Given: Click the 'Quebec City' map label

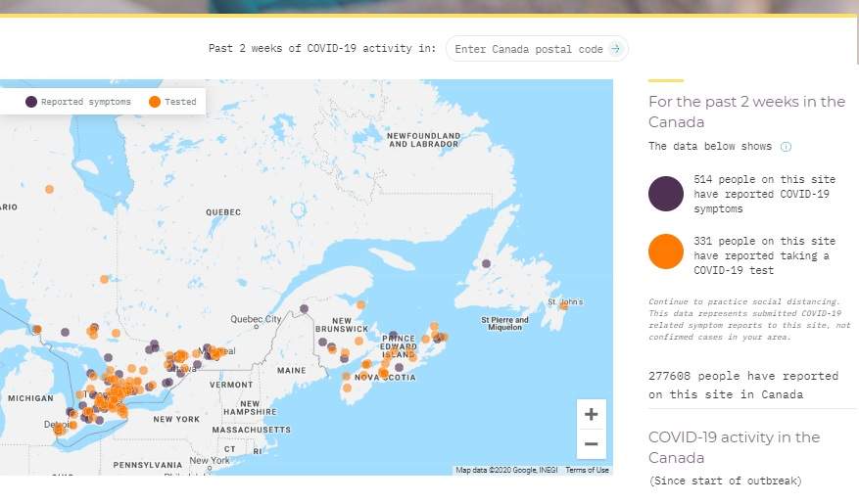Looking at the screenshot, I should [x=256, y=318].
